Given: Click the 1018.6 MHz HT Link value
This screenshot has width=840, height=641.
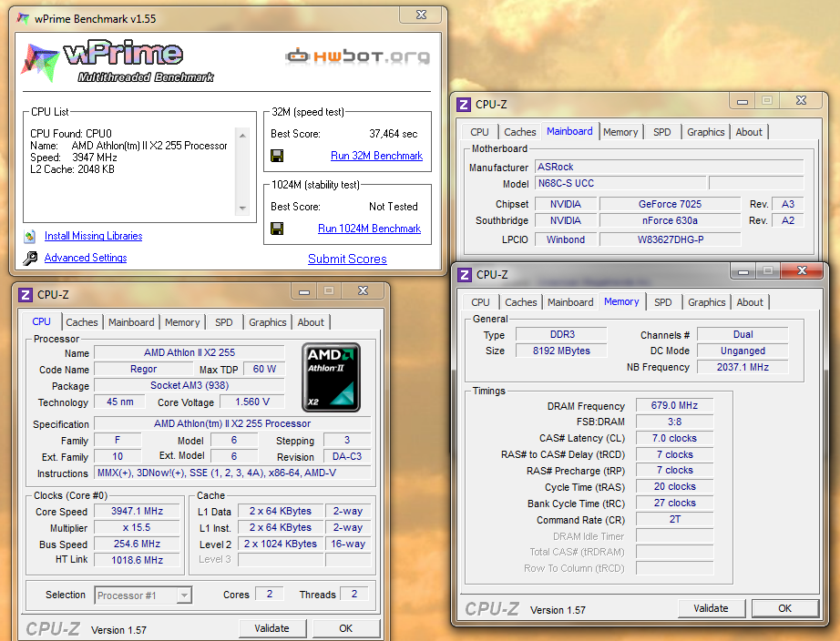Looking at the screenshot, I should [x=138, y=560].
